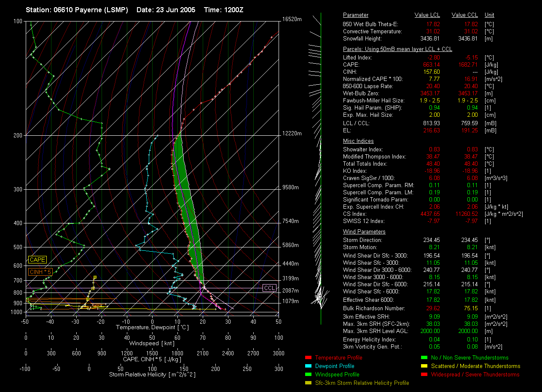
Task: Select the Value LCL column header
Action: [x=427, y=15]
